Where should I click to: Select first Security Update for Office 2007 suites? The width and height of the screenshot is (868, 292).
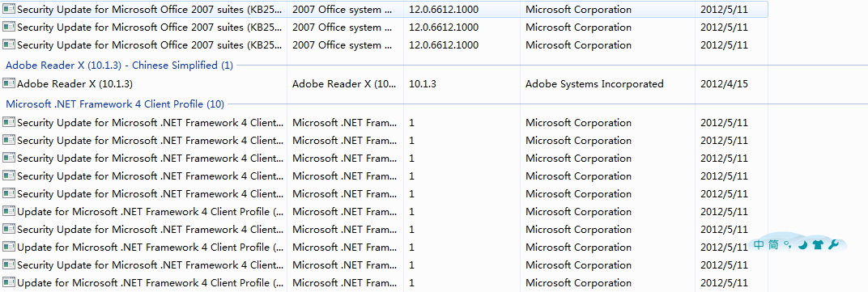tap(384, 10)
